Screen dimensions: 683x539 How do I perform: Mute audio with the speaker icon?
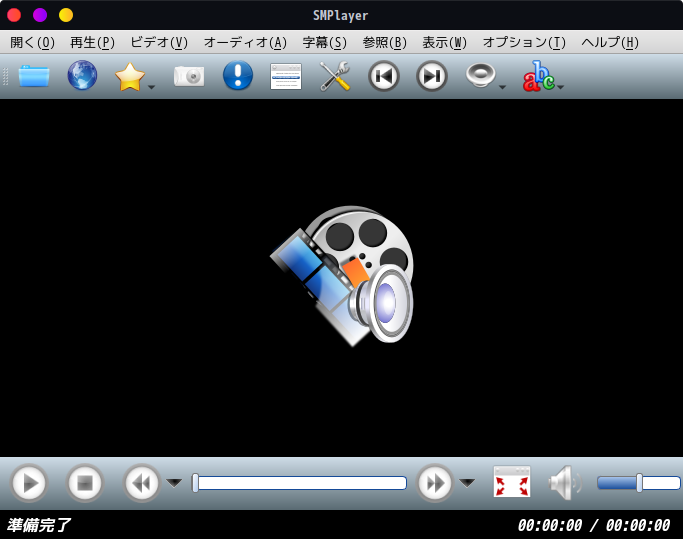point(565,483)
